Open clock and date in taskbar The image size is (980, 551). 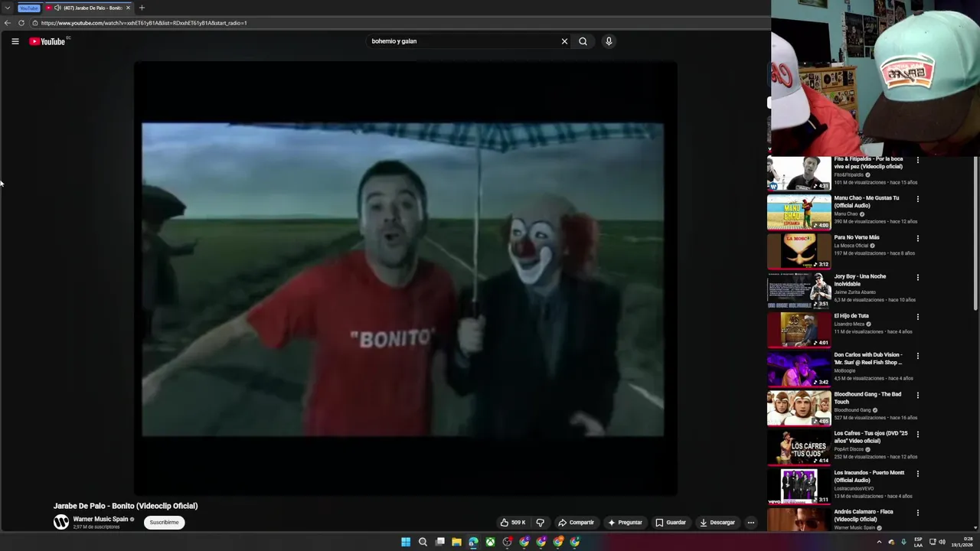coord(964,542)
